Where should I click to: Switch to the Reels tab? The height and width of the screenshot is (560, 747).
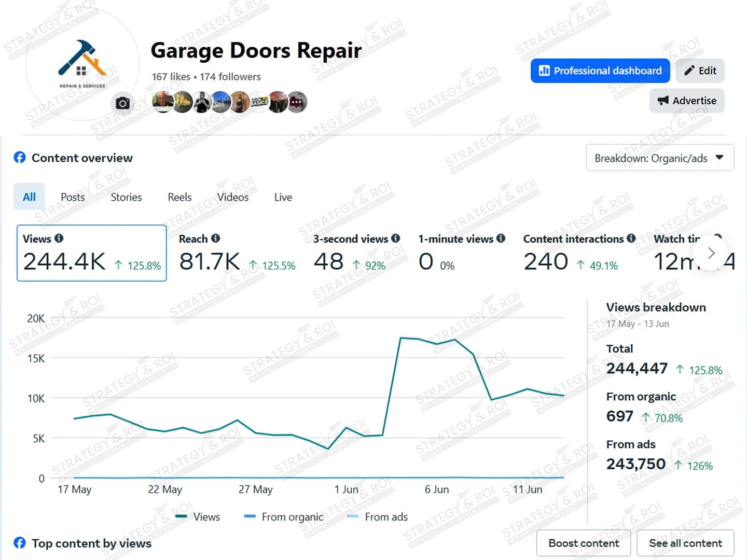tap(179, 197)
